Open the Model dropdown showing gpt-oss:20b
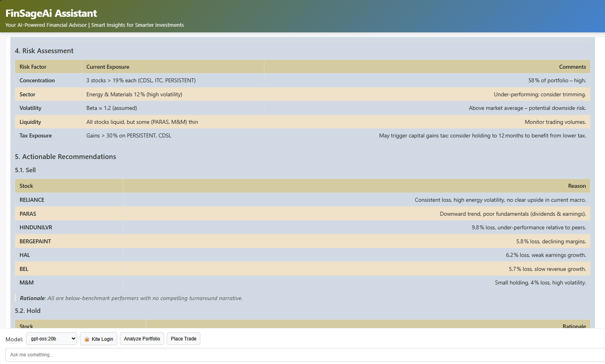The image size is (605, 364). point(51,339)
